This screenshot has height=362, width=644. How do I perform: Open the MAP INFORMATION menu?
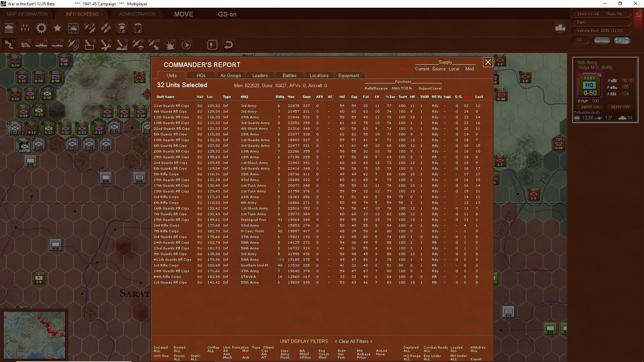click(27, 14)
